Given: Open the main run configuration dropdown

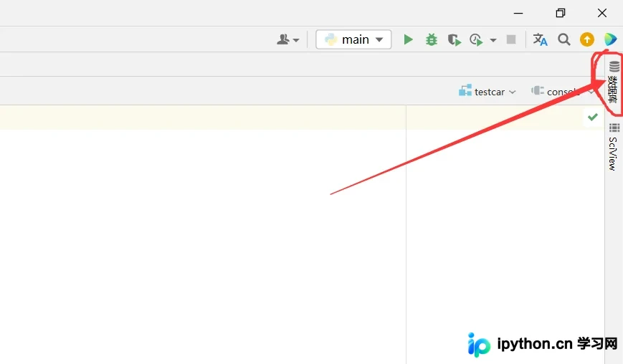Looking at the screenshot, I should pyautogui.click(x=353, y=39).
